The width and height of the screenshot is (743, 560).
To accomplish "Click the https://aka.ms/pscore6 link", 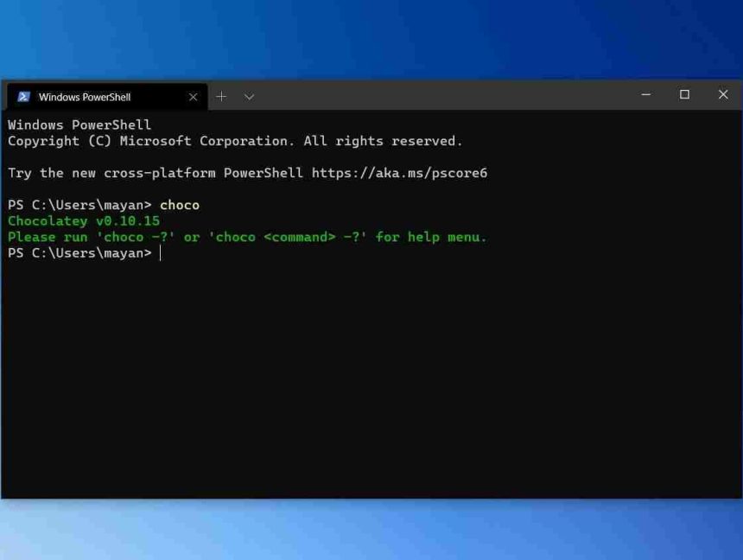I will (399, 173).
